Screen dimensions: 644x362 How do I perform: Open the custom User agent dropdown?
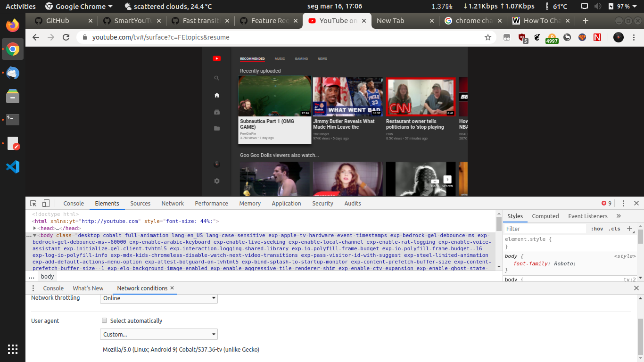pyautogui.click(x=159, y=334)
